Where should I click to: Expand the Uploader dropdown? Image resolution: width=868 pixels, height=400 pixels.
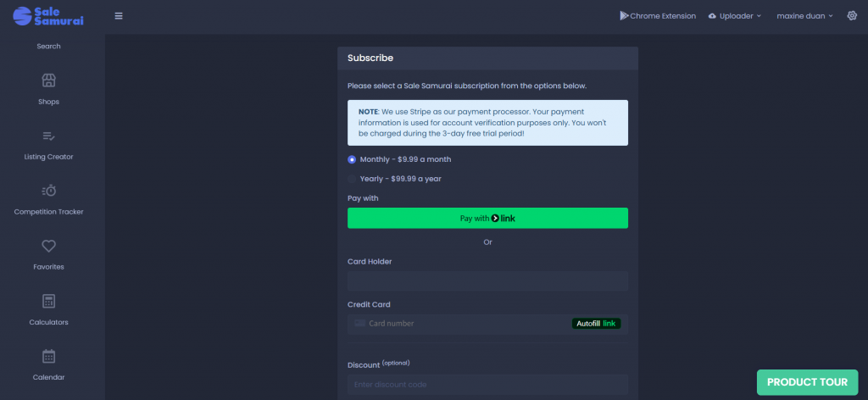pos(734,16)
